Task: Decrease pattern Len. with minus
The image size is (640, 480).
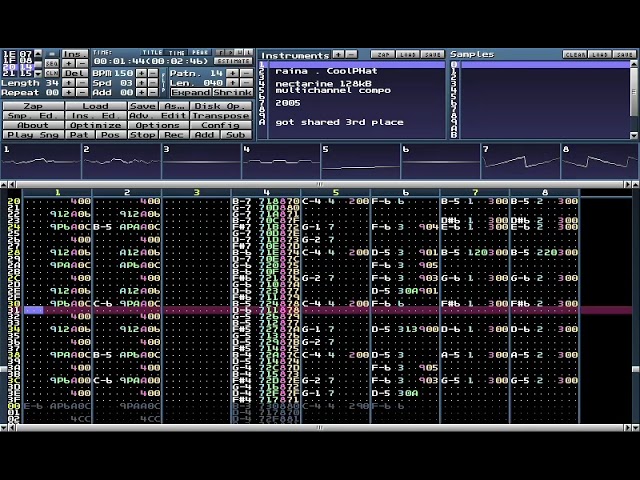Action: point(246,83)
